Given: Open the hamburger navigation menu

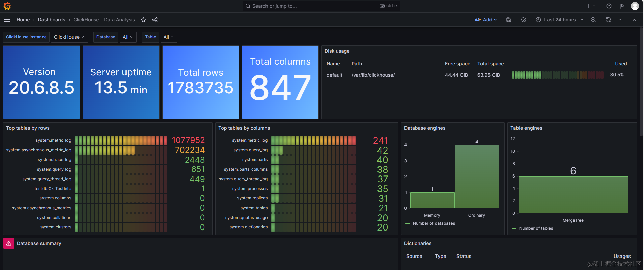Looking at the screenshot, I should [x=7, y=20].
